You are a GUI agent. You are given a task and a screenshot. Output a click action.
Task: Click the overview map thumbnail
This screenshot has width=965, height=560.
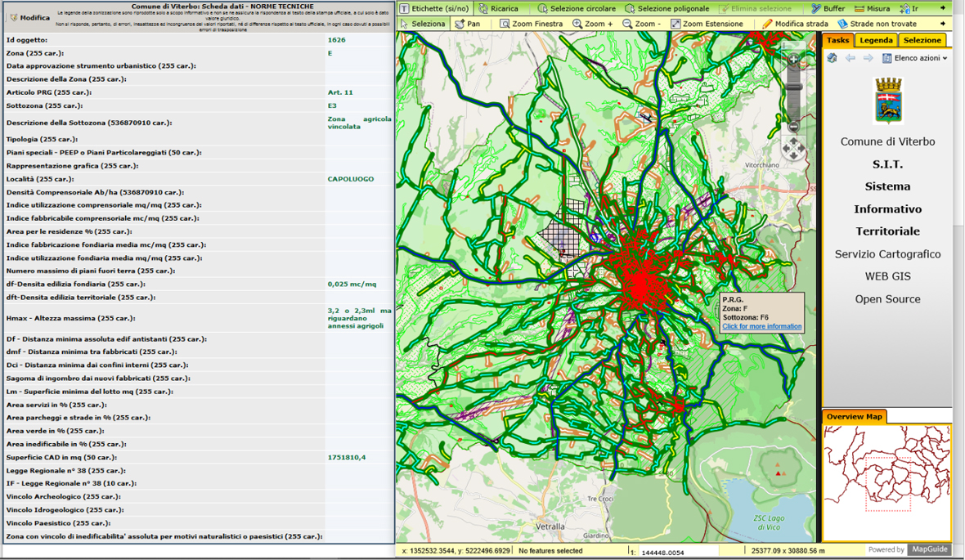pos(886,483)
